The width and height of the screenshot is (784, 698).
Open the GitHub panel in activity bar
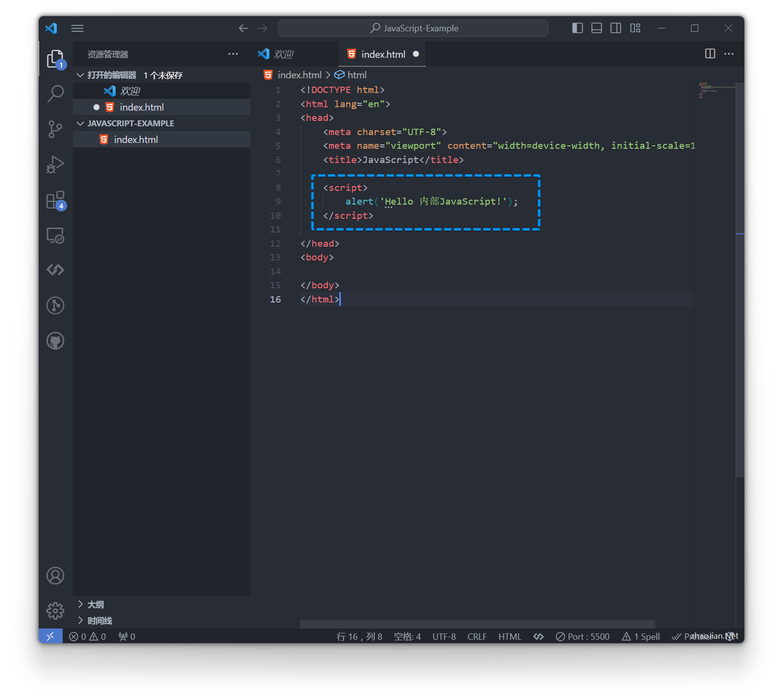(55, 341)
